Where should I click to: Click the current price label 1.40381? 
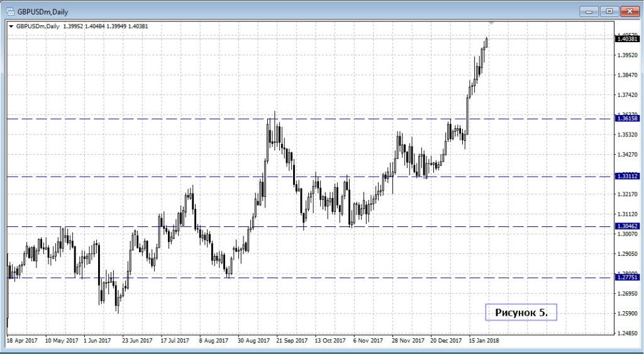pyautogui.click(x=628, y=39)
